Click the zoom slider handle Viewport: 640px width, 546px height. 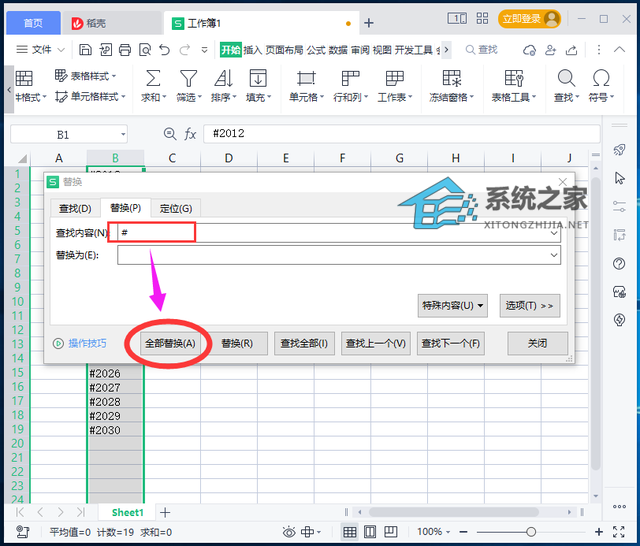(531, 532)
